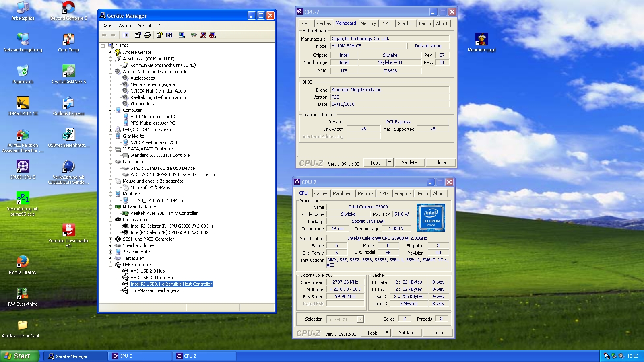Switch to SPD tab in Mainboard CPU-Z window

[387, 23]
